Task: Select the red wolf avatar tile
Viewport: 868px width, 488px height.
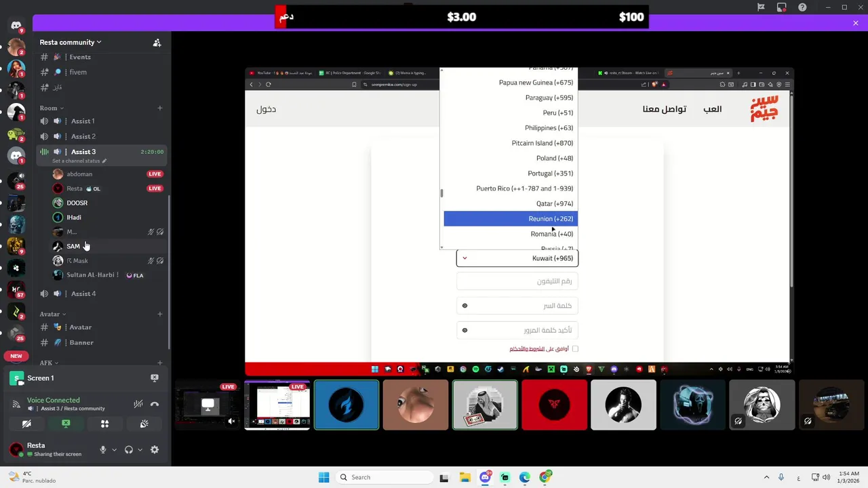Action: [554, 405]
